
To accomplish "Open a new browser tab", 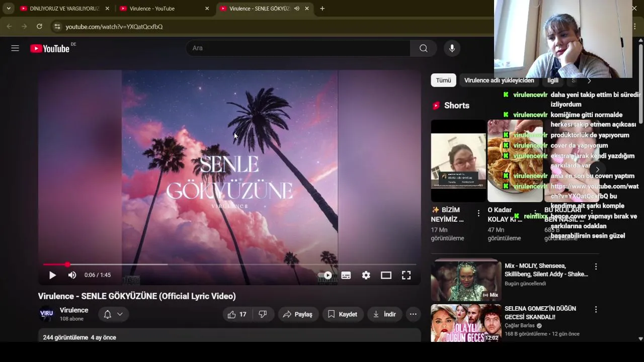I will tap(322, 9).
